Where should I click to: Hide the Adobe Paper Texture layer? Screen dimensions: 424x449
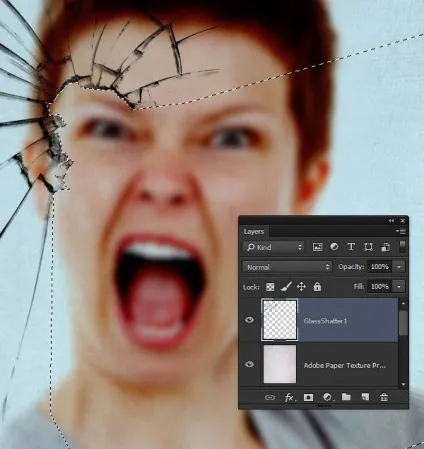pos(249,364)
